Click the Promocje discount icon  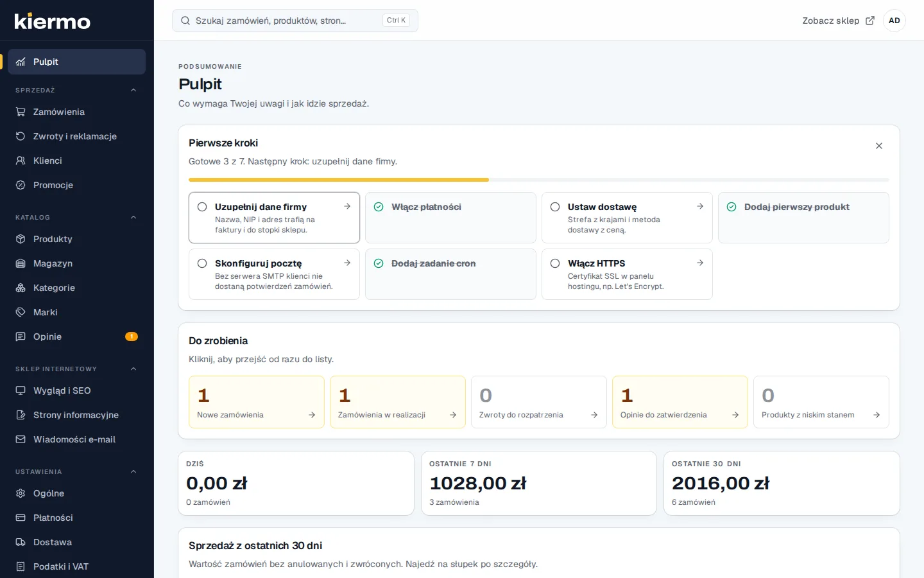[21, 185]
